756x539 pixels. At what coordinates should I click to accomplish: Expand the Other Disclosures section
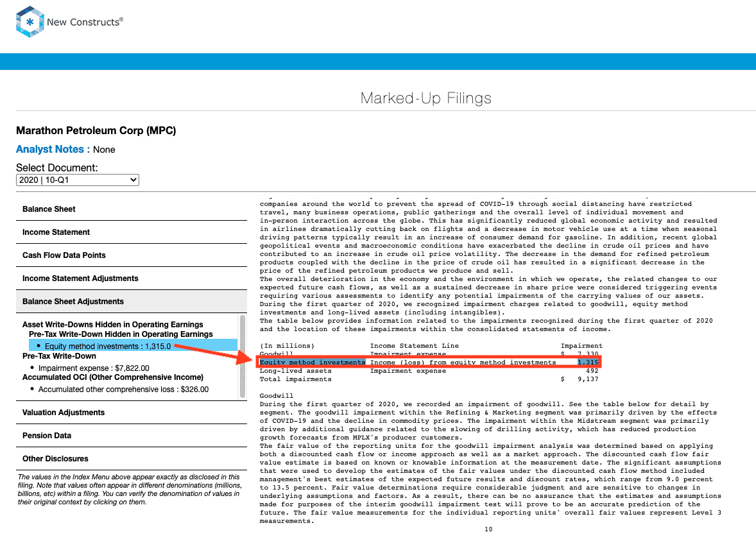click(x=132, y=459)
